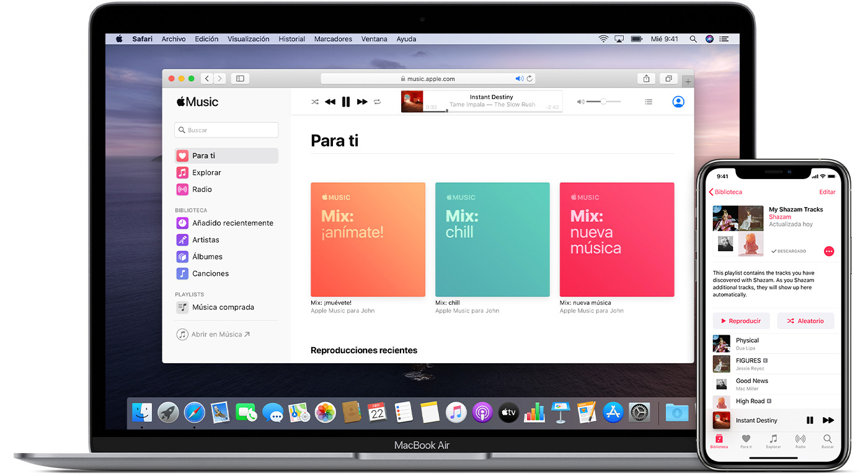Open the red more options button on iPhone

(829, 251)
